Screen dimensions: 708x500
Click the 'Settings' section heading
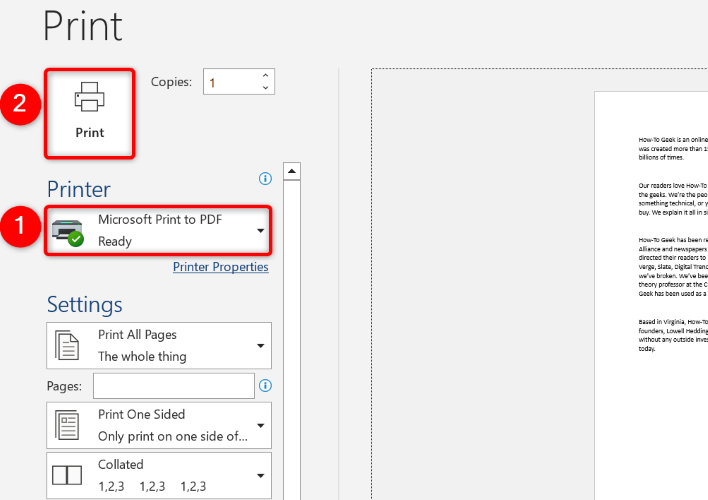point(84,304)
